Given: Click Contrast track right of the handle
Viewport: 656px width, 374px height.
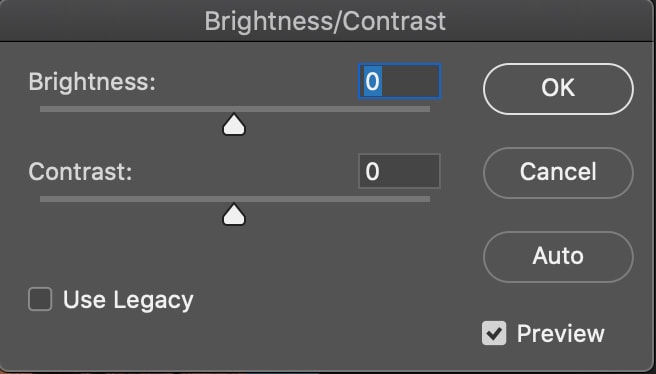Looking at the screenshot, I should tap(337, 199).
